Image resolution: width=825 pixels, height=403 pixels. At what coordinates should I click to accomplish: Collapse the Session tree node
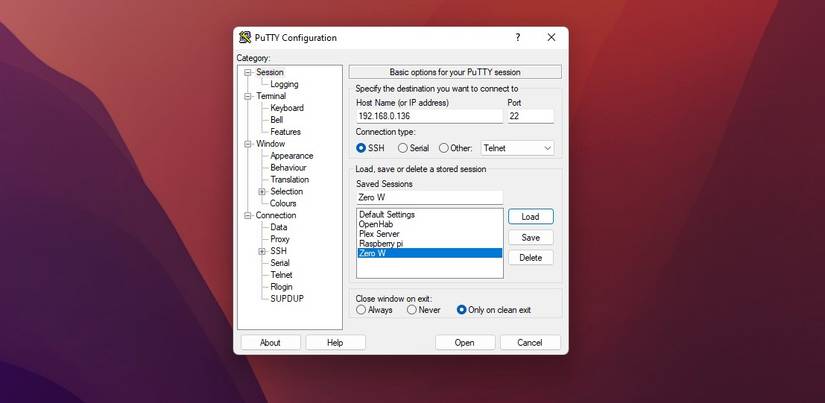point(248,73)
